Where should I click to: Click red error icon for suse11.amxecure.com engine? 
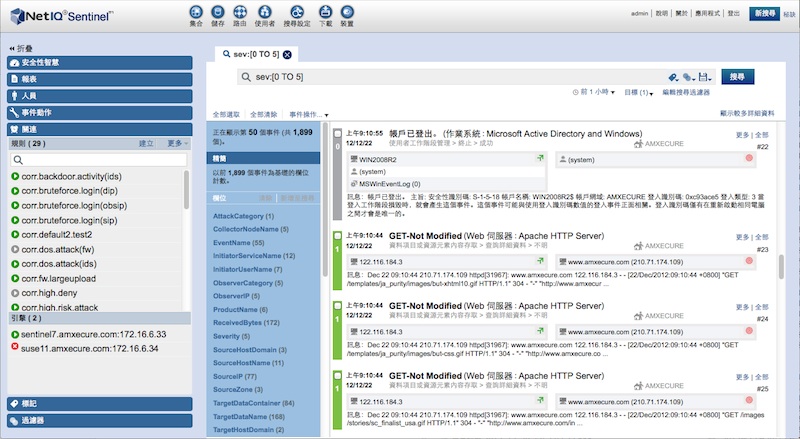coord(15,347)
